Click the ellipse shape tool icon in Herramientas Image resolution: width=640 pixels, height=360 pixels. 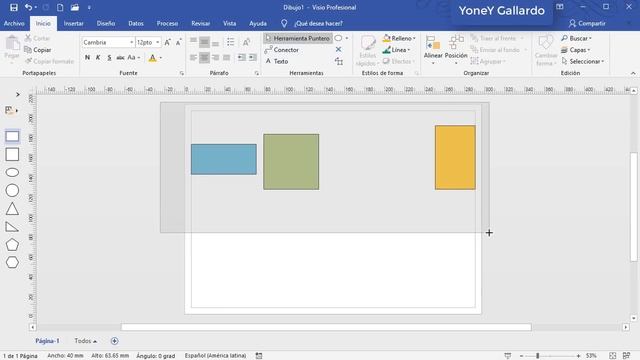338,38
